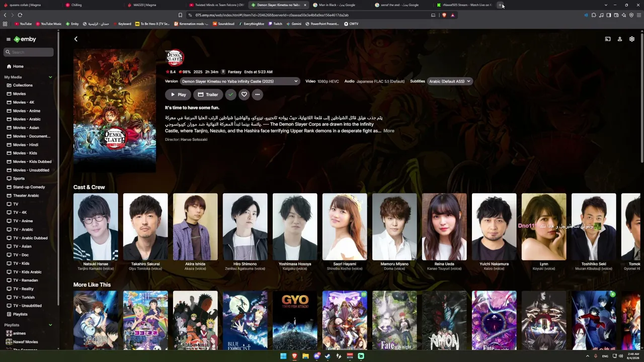This screenshot has height=362, width=644.
Task: Open the Nawaf Movies playlist
Action: coord(25,342)
